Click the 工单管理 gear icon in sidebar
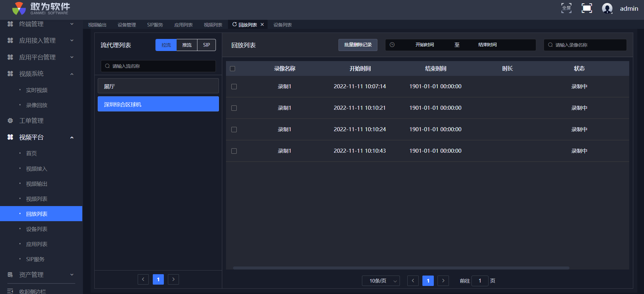644x294 pixels. [x=10, y=120]
